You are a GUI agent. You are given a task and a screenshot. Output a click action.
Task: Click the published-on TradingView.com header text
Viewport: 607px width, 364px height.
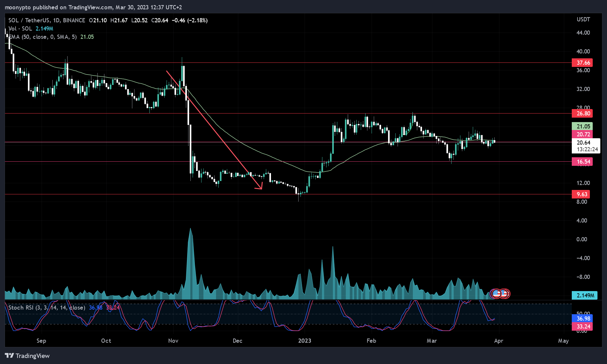[93, 7]
